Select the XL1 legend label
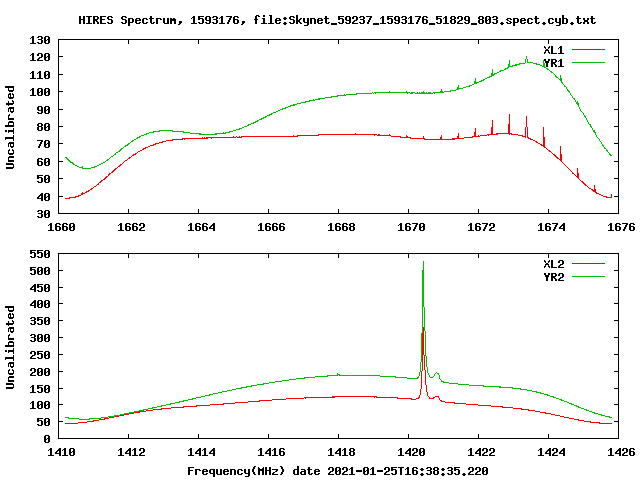Image resolution: width=640 pixels, height=480 pixels. click(x=553, y=50)
